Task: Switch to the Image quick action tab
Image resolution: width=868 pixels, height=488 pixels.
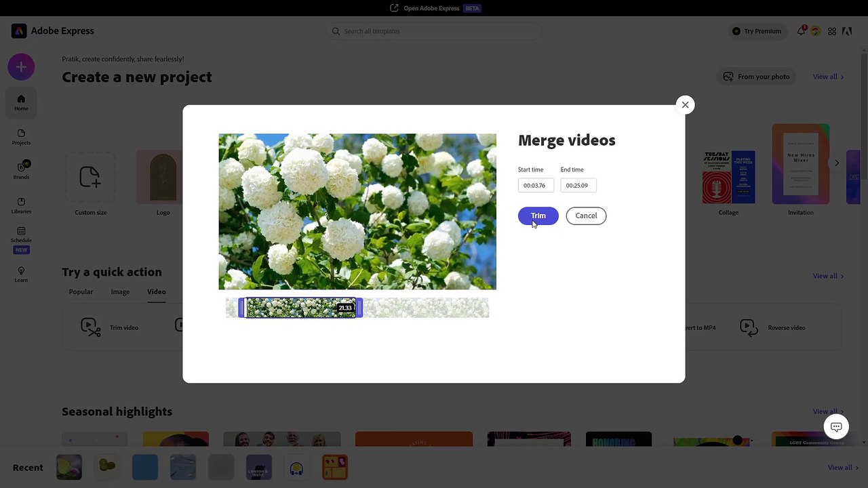Action: (120, 291)
